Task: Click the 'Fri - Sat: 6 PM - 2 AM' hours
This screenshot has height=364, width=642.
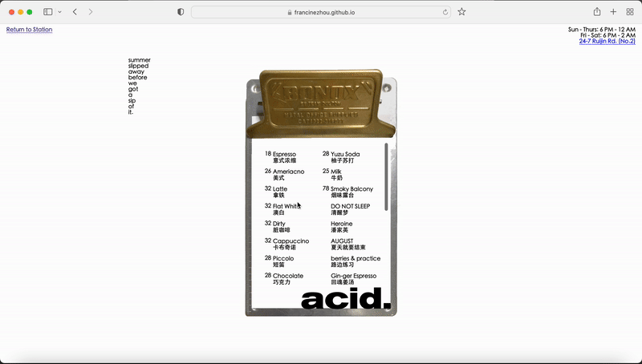Action: [608, 35]
